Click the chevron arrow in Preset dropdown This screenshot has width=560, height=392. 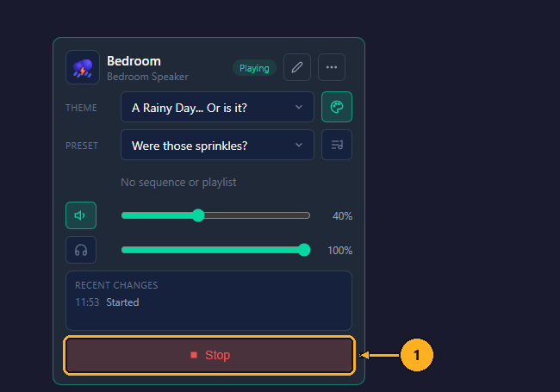point(299,145)
